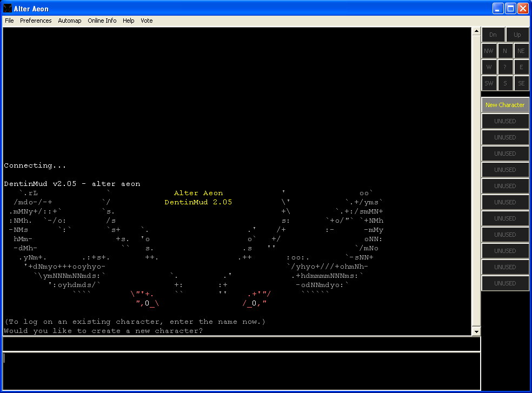Viewport: 532px width, 393px height.
Task: Click the New Character button
Action: click(505, 105)
